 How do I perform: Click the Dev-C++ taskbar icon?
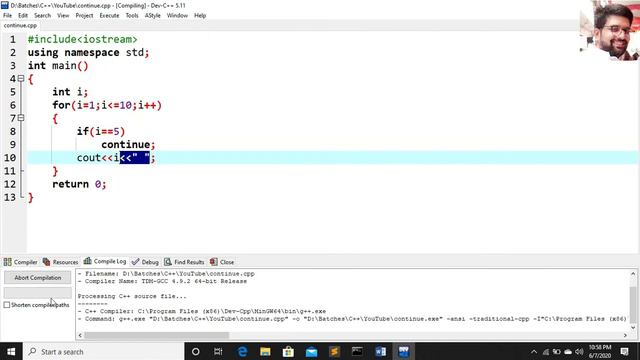404,351
